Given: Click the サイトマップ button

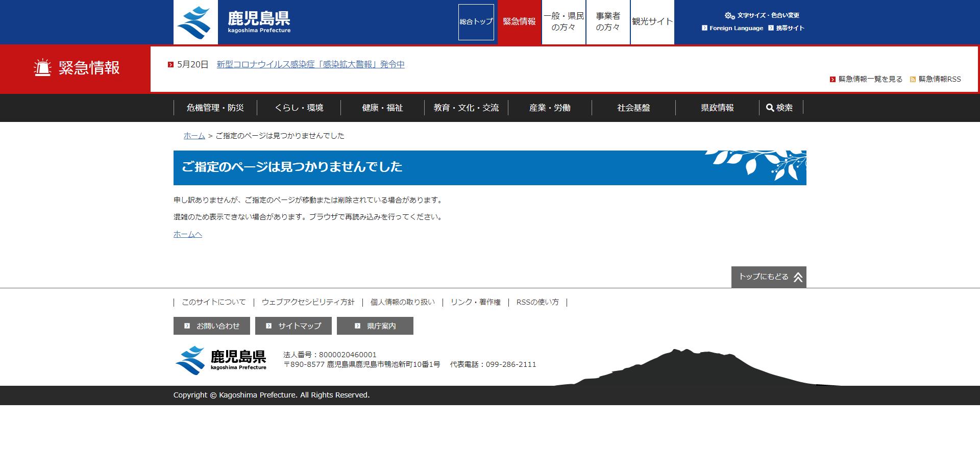Looking at the screenshot, I should [293, 326].
